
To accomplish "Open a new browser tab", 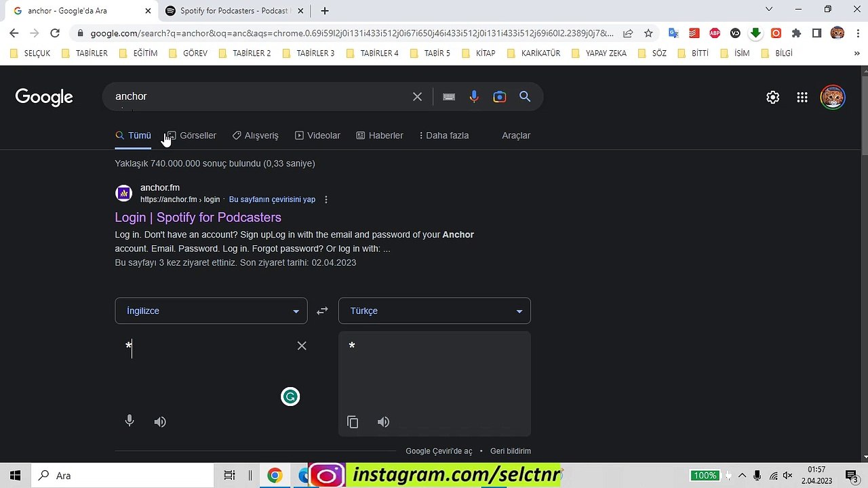I will (x=325, y=11).
